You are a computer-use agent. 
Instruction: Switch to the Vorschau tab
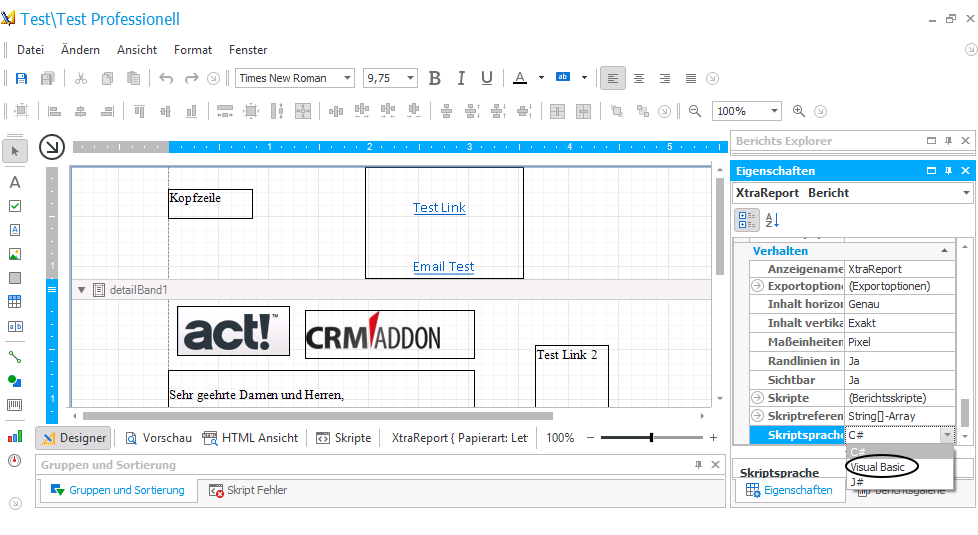pos(158,438)
